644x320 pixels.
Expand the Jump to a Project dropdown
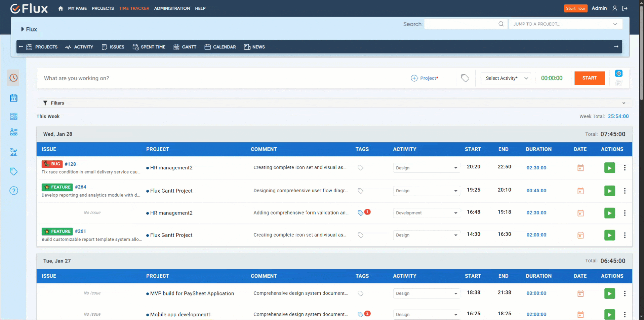tap(566, 24)
